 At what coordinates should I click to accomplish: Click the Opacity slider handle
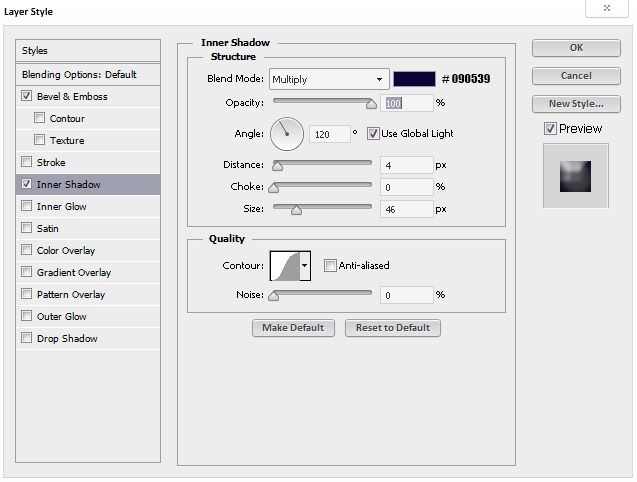371,104
